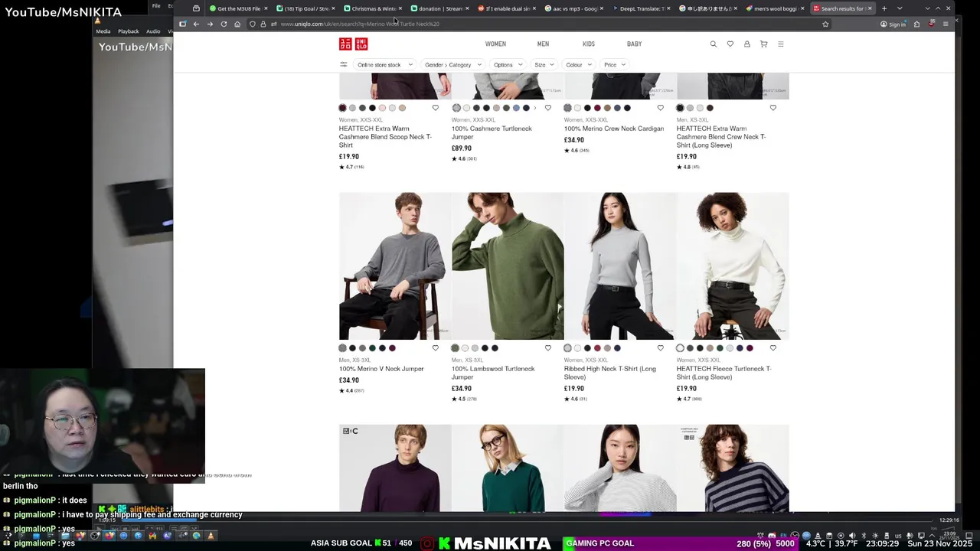Viewport: 980px width, 551px height.
Task: Expand the Colour filter dropdown
Action: pos(579,64)
